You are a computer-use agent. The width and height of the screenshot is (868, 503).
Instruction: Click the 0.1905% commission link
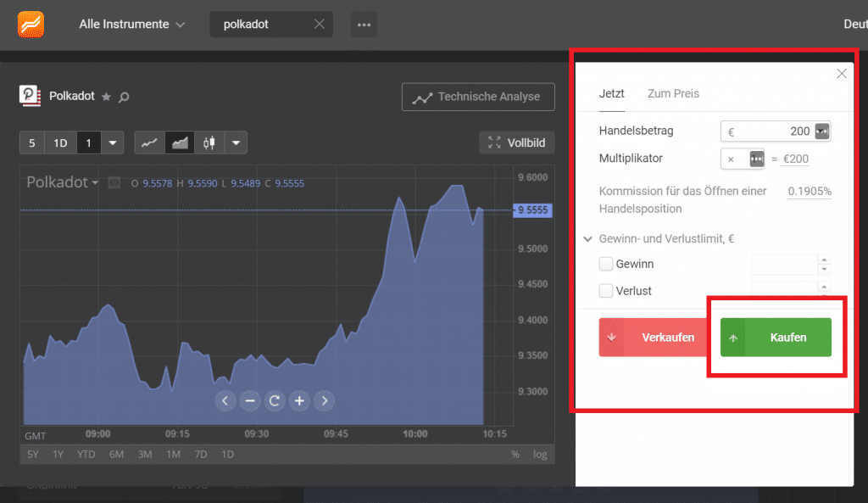click(x=810, y=191)
